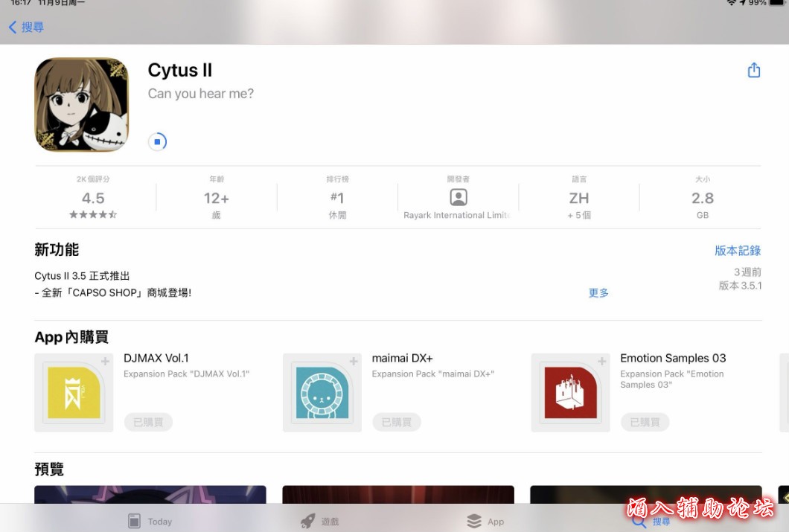
Task: Open the 搜尋 tab in bottom bar
Action: point(651,521)
